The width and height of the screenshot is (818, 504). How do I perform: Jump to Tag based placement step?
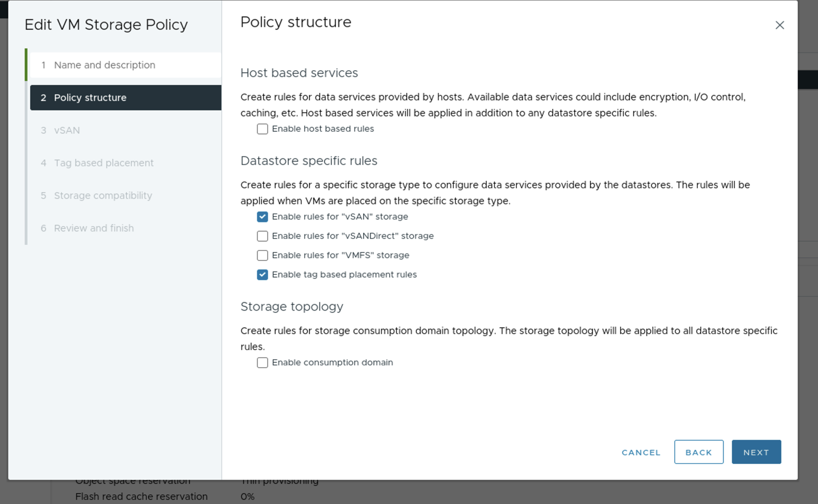coord(103,163)
